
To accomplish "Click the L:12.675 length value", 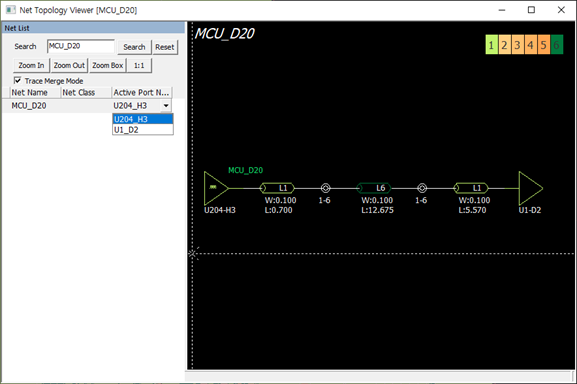I will pos(378,210).
